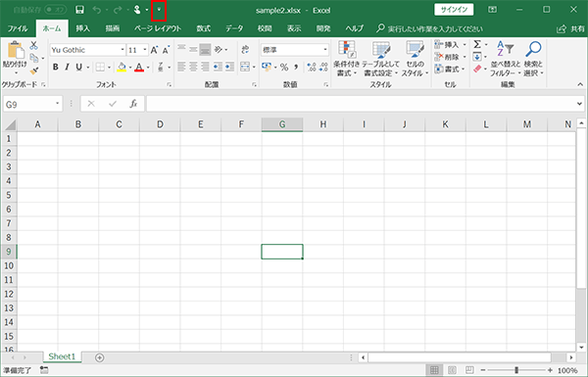Switch to the 開発 tab

coord(323,28)
